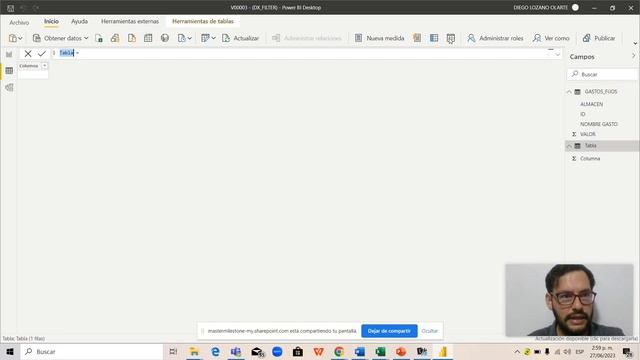Image resolution: width=640 pixels, height=360 pixels.
Task: Collapse the Tabla table node
Action: click(569, 146)
